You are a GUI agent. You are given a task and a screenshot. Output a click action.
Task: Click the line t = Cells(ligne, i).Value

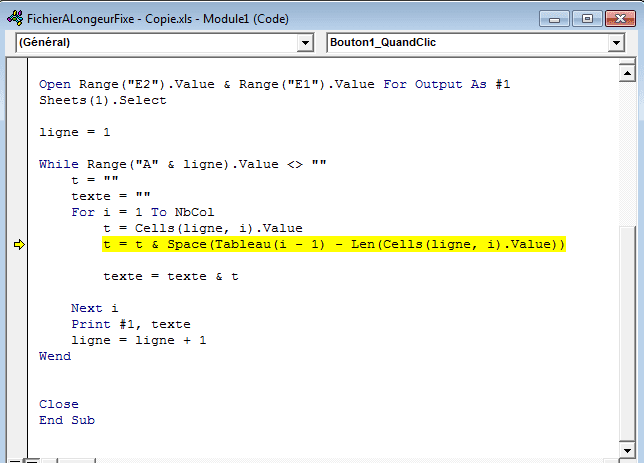[203, 228]
